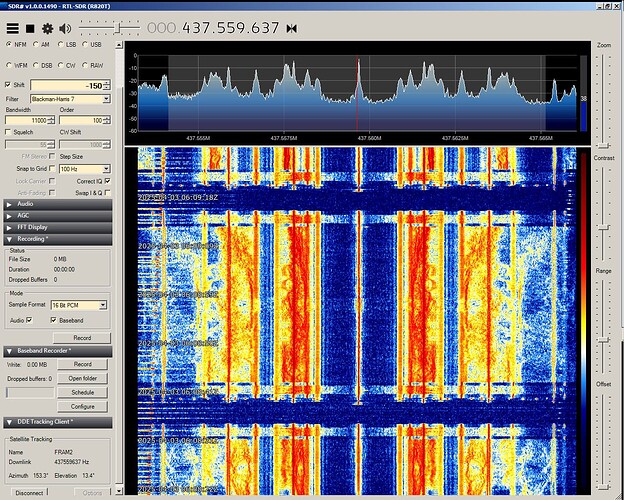Click the left panel scroll-down arrow

[119, 490]
